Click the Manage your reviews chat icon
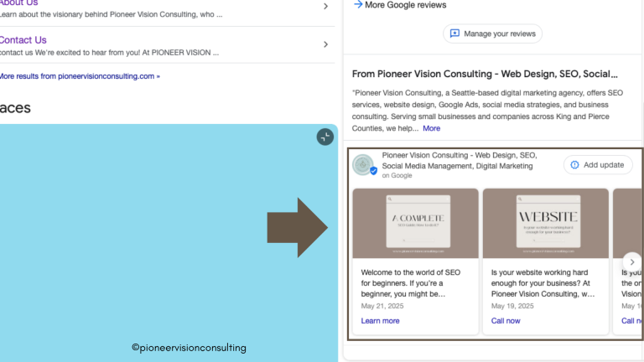This screenshot has width=644, height=362. click(x=454, y=34)
